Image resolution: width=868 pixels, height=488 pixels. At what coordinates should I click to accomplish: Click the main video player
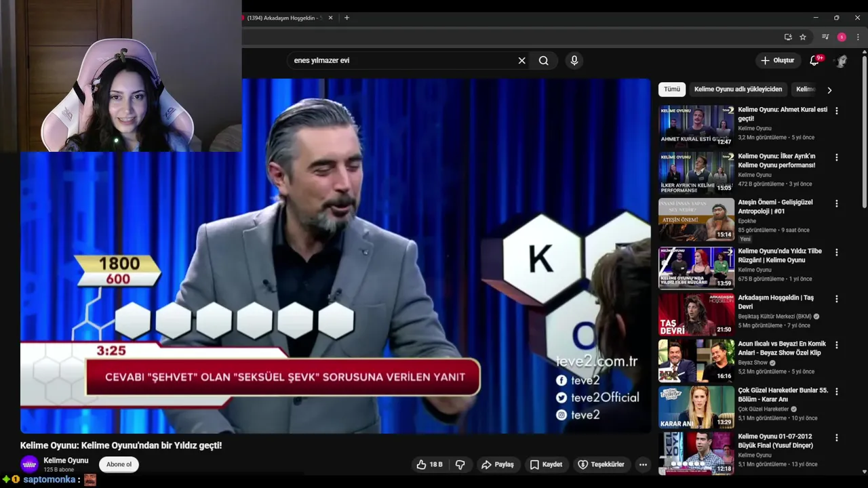(335, 256)
